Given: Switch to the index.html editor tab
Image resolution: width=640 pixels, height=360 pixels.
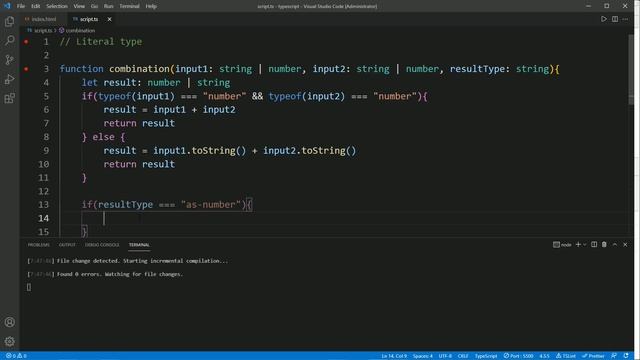Looking at the screenshot, I should tap(44, 19).
